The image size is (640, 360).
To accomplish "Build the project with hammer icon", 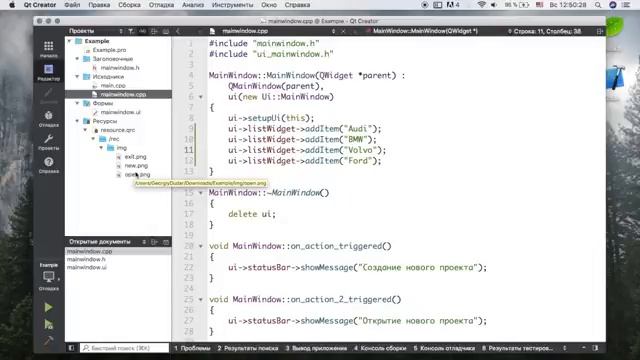I will 48,340.
